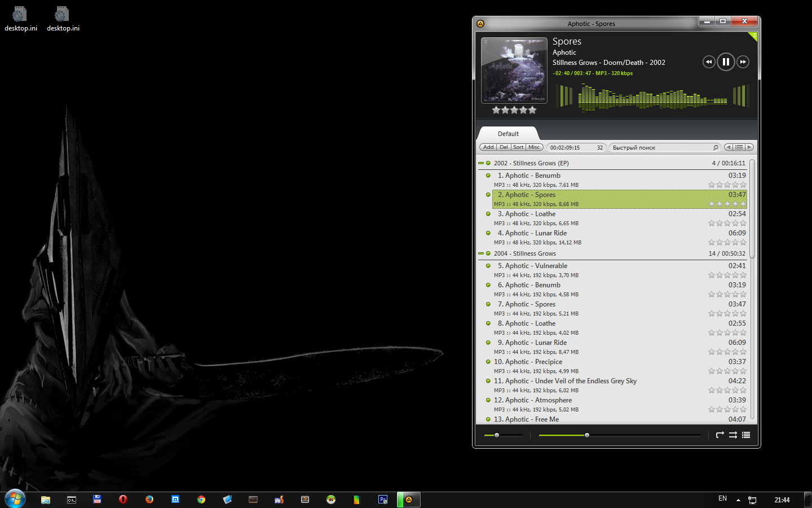This screenshot has height=508, width=812.
Task: Collapse the 2002 - Stillness Grows (EP) group
Action: (x=481, y=163)
